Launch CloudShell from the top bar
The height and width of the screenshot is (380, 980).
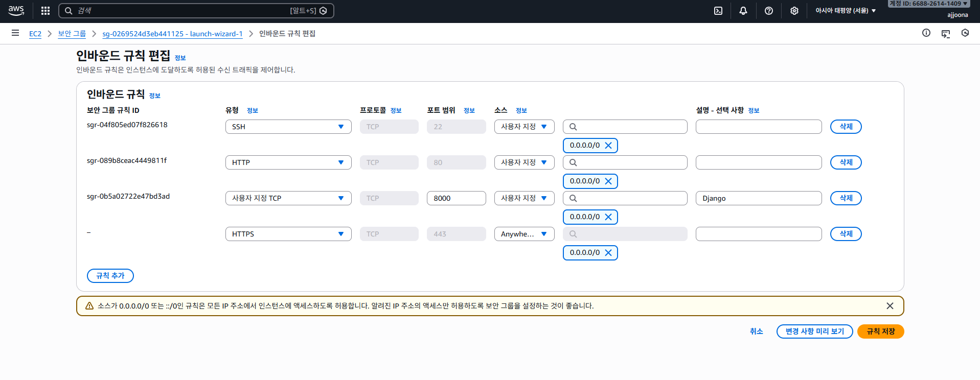(718, 11)
